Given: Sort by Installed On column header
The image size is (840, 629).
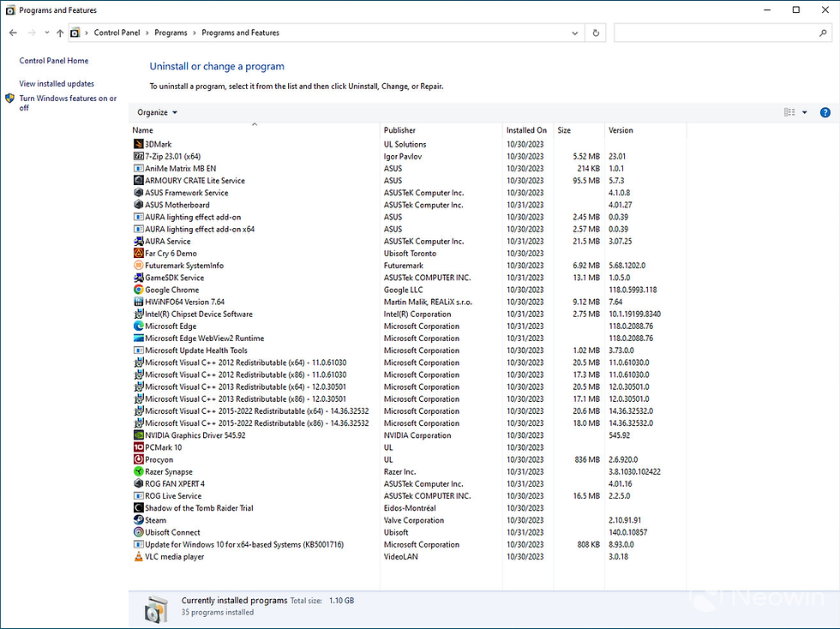Looking at the screenshot, I should (x=526, y=130).
